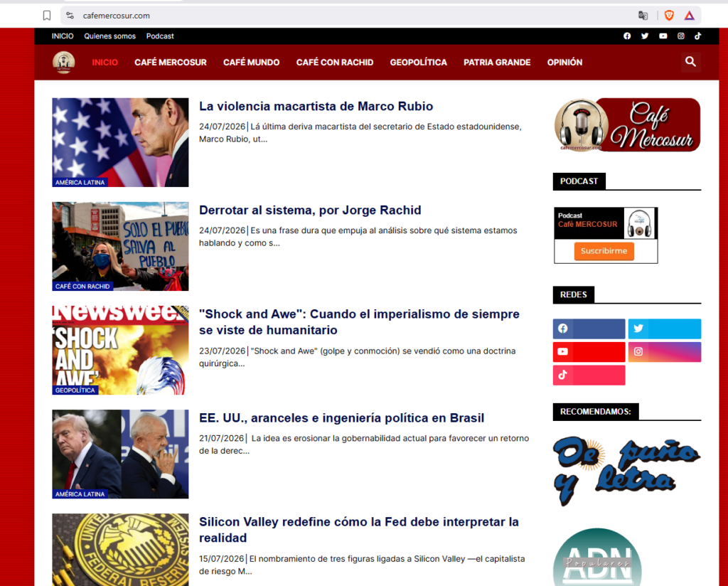Open article La violencia macartista de Marco Rubio
This screenshot has height=586, width=728.
coord(316,107)
